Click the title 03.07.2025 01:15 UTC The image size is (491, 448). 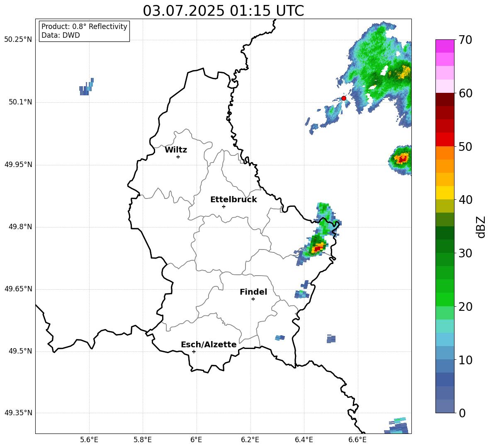click(223, 11)
